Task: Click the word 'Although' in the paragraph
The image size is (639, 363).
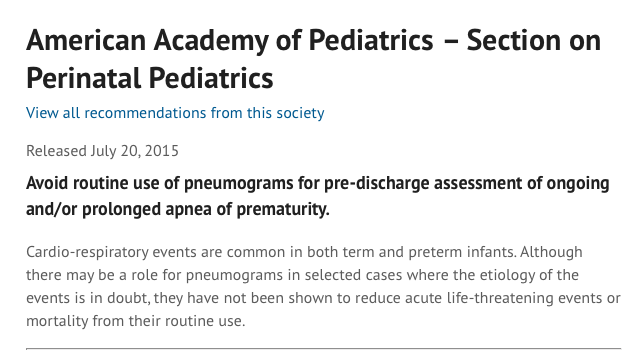Action: pos(551,252)
